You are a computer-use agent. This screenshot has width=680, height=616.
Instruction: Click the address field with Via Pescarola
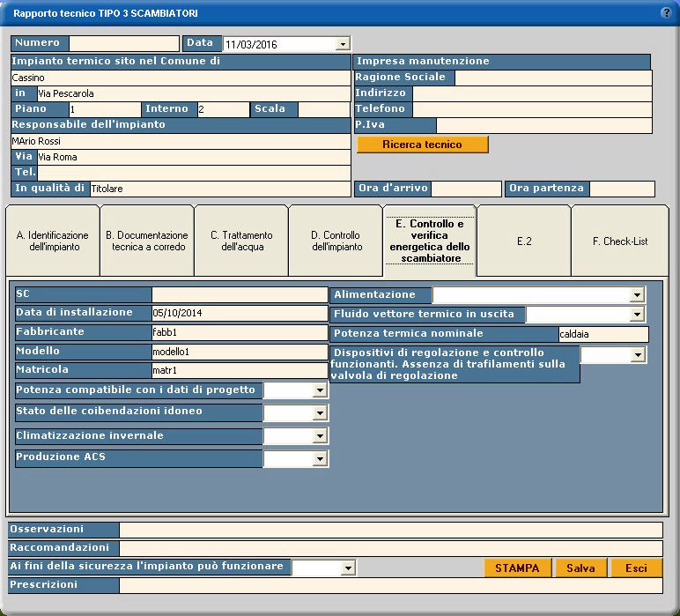(194, 93)
